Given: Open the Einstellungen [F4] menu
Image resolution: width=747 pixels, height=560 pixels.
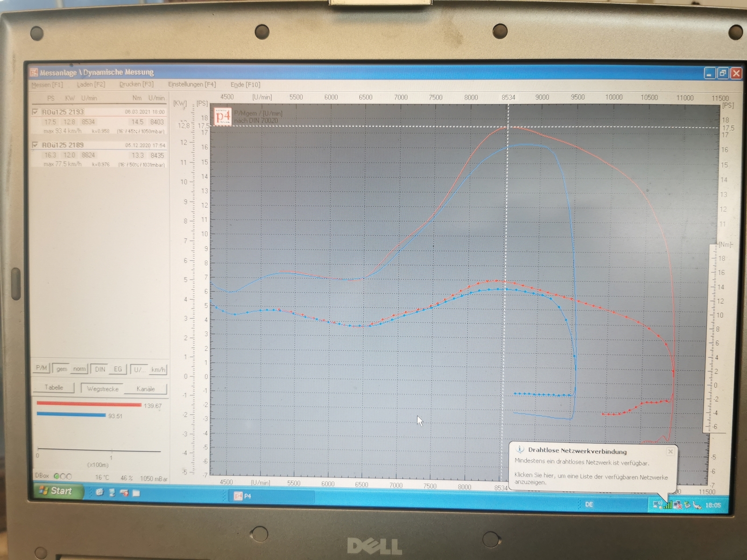Looking at the screenshot, I should coord(192,84).
